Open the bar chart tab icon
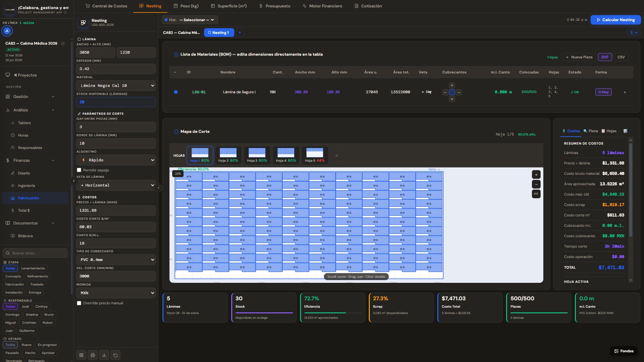This screenshot has width=644, height=362. pyautogui.click(x=625, y=131)
